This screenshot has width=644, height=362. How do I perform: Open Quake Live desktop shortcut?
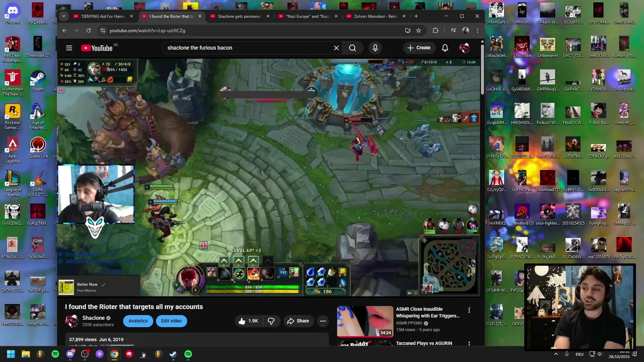(38, 148)
